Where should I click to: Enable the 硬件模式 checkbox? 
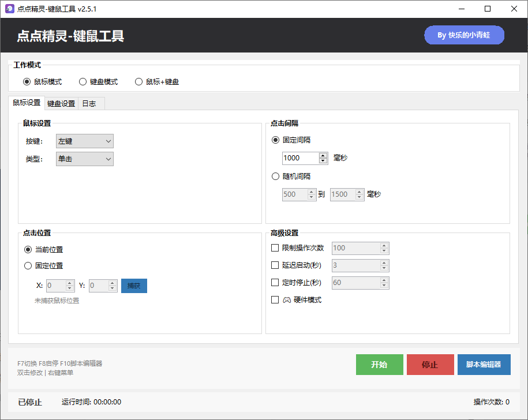click(x=275, y=299)
